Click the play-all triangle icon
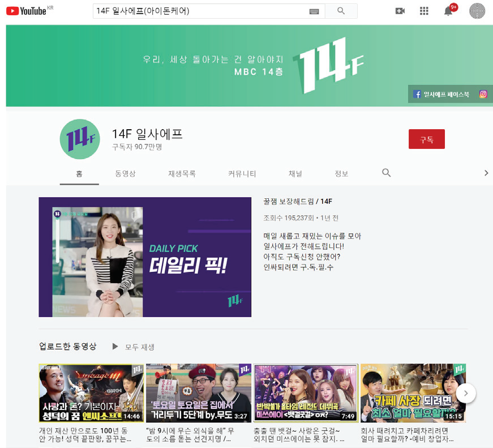 pyautogui.click(x=115, y=347)
